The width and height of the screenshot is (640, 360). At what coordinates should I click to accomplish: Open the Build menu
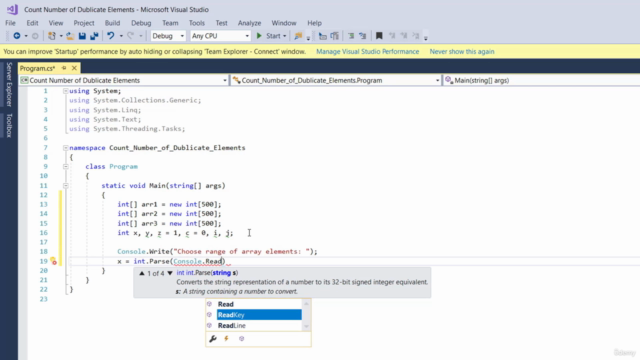point(112,23)
